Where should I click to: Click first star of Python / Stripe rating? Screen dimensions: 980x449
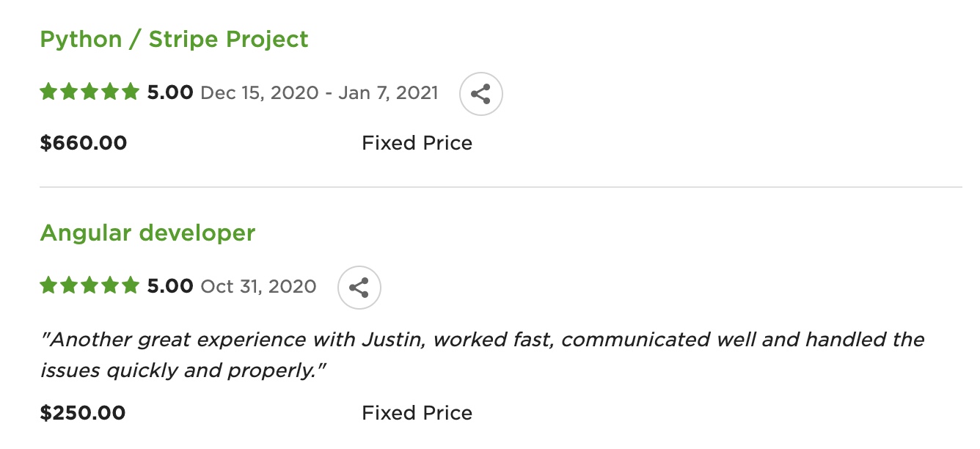pos(48,92)
